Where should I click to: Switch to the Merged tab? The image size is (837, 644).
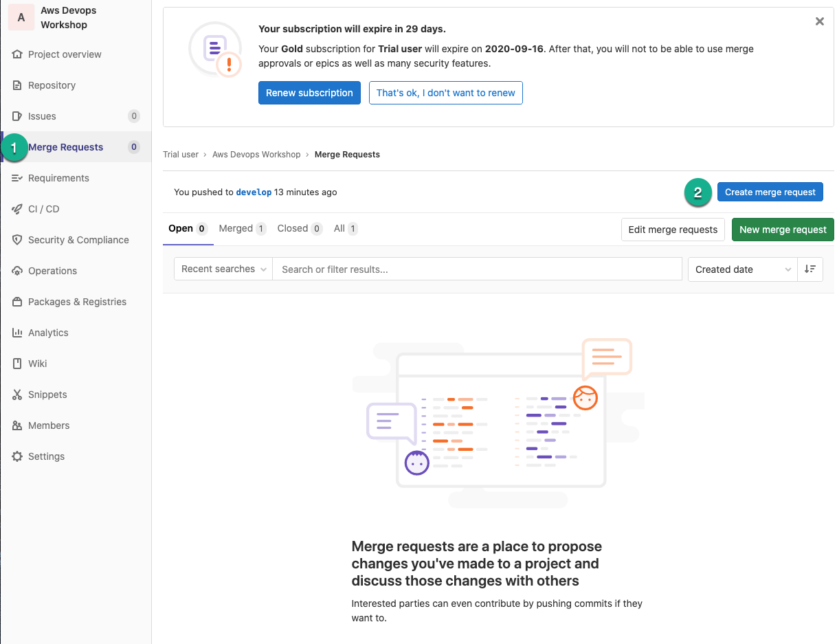(242, 228)
